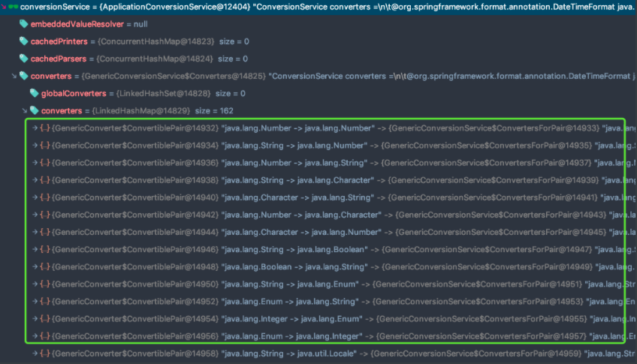Click the map entry icon of ConvertiblePair@14956
Viewport: 637px width, 364px height.
tap(44, 336)
